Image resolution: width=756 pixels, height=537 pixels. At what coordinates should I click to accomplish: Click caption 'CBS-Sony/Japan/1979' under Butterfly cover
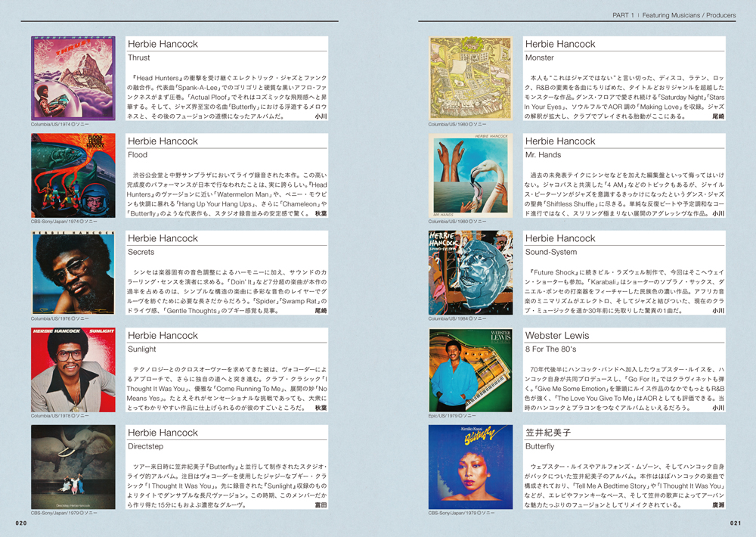coord(461,513)
